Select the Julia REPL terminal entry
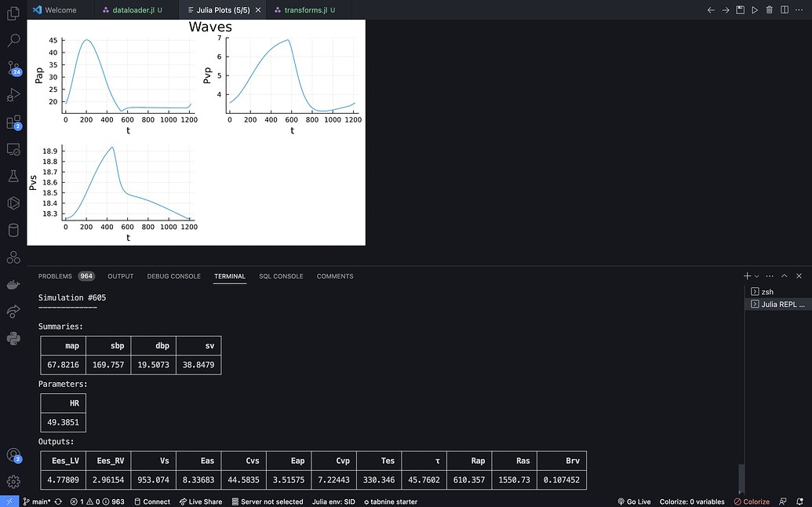 tap(776, 305)
